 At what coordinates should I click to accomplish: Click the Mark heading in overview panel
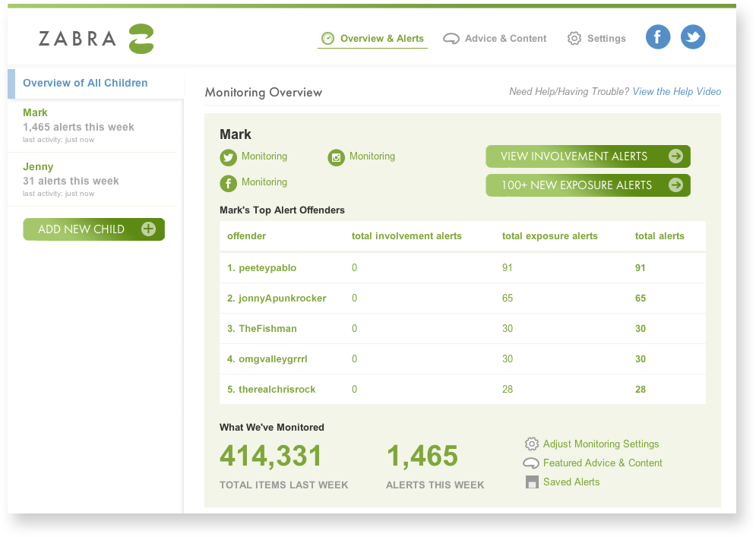click(236, 134)
